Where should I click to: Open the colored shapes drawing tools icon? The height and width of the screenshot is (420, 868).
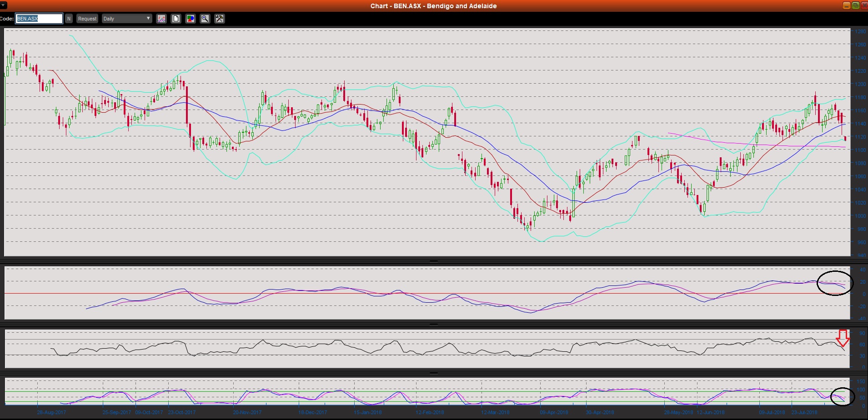pos(191,19)
